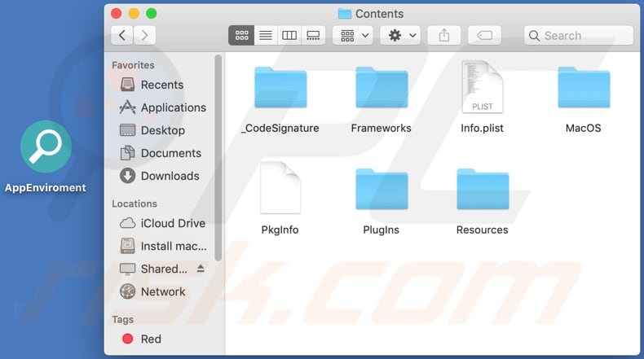Eject the Shared... volume
The height and width of the screenshot is (359, 644).
(x=201, y=269)
